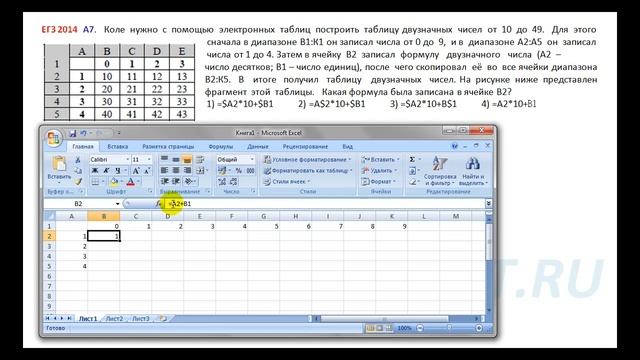Screen dimensions: 640x360
Task: Decrease decimal places in number group
Action: click(x=233, y=182)
